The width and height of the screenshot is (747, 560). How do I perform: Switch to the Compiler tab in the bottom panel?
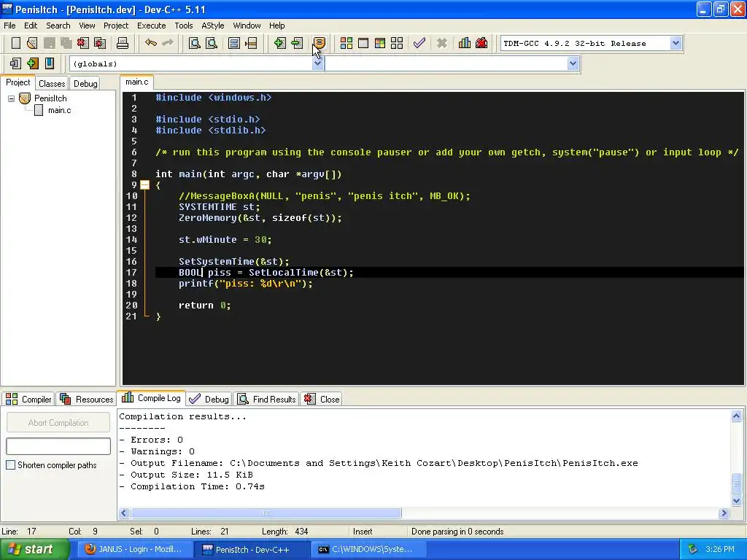tap(29, 399)
